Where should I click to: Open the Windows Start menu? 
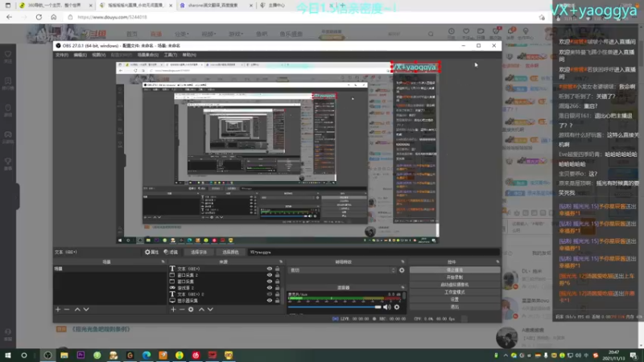[8, 355]
